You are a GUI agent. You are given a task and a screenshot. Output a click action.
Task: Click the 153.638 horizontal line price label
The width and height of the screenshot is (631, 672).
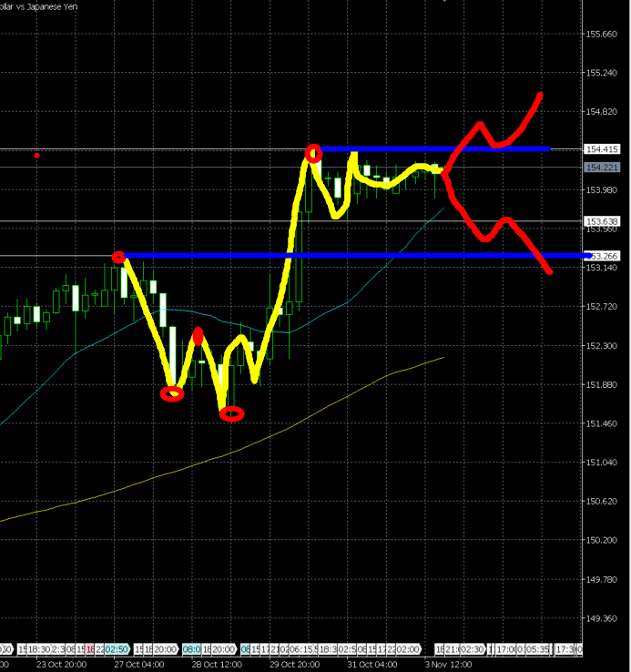603,221
